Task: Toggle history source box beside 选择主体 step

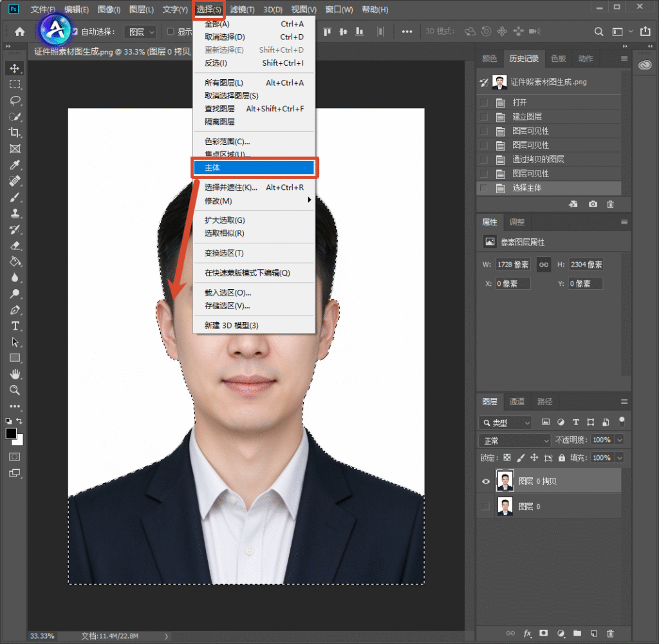Action: pyautogui.click(x=484, y=188)
